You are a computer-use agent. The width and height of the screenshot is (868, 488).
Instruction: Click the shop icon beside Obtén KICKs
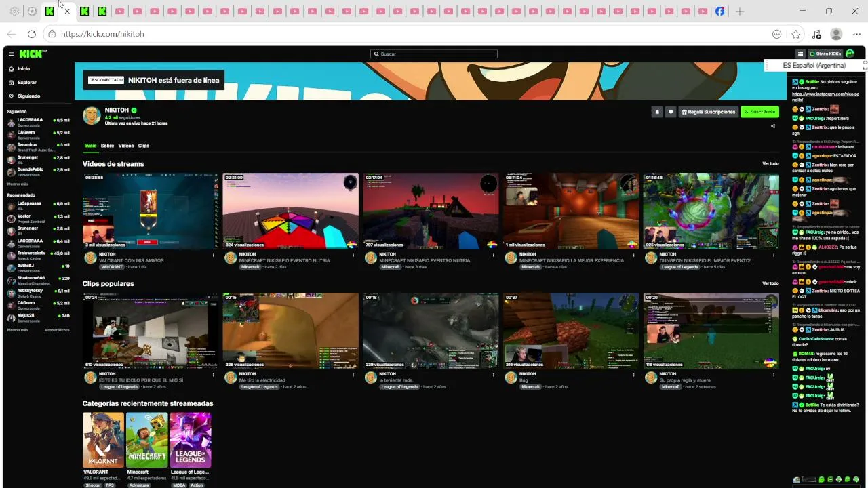point(800,54)
